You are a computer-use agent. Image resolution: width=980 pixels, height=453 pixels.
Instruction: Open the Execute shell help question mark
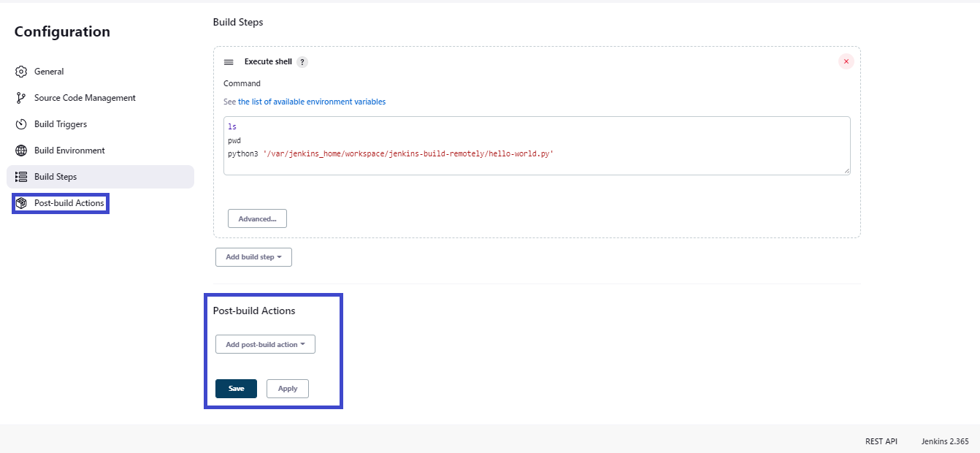coord(302,62)
